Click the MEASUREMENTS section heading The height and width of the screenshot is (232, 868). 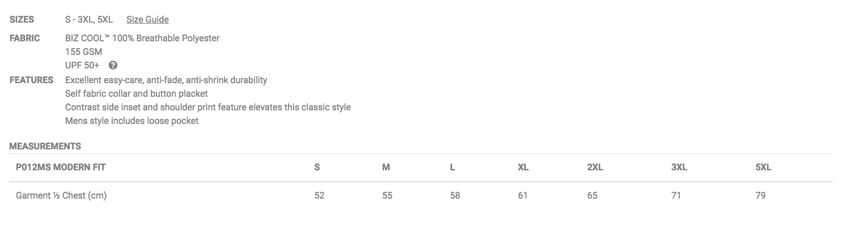pos(45,147)
